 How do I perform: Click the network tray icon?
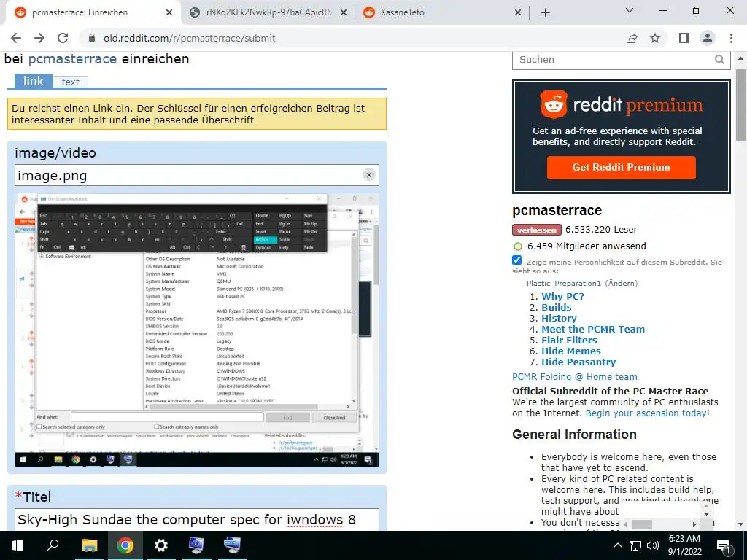(x=635, y=545)
